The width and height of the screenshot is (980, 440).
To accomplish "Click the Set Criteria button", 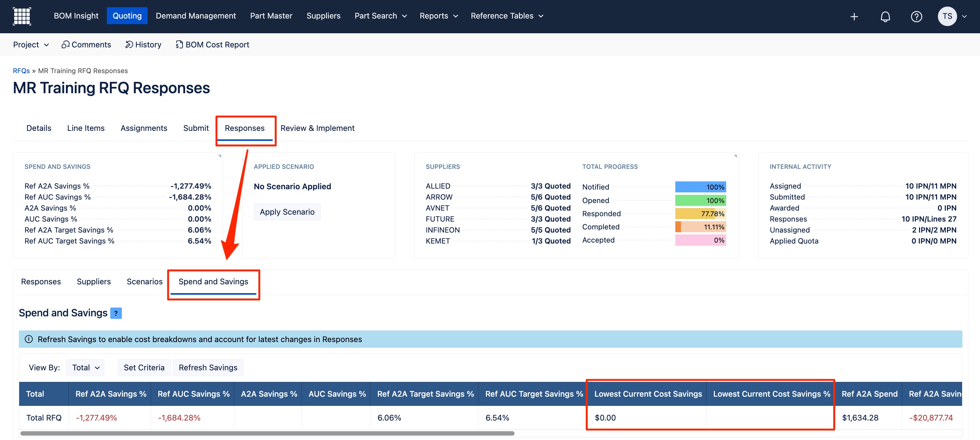I will point(144,368).
